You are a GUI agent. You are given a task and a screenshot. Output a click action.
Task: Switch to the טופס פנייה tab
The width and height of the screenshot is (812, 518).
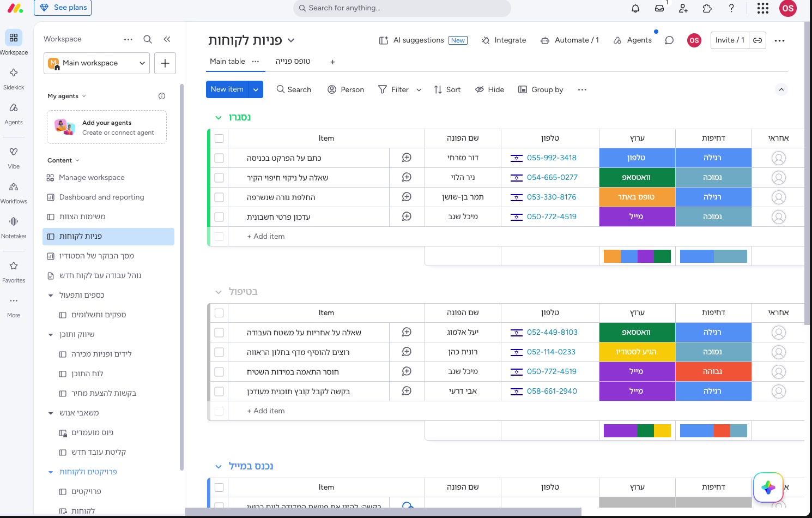click(293, 62)
